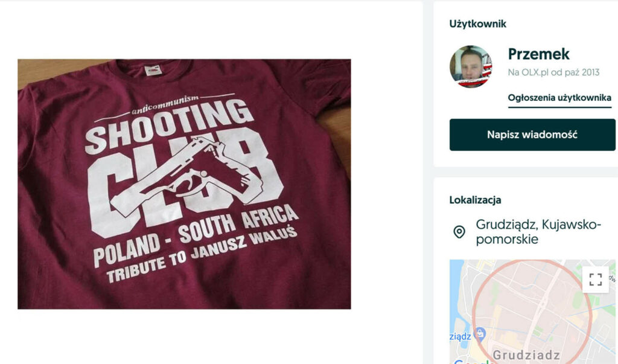Click the location pin icon beside Grudziądz
This screenshot has height=364, width=618.
(x=459, y=232)
